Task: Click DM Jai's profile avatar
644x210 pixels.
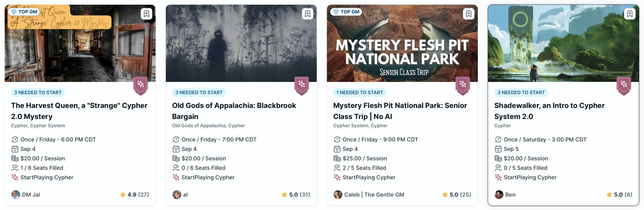Action: (16, 195)
